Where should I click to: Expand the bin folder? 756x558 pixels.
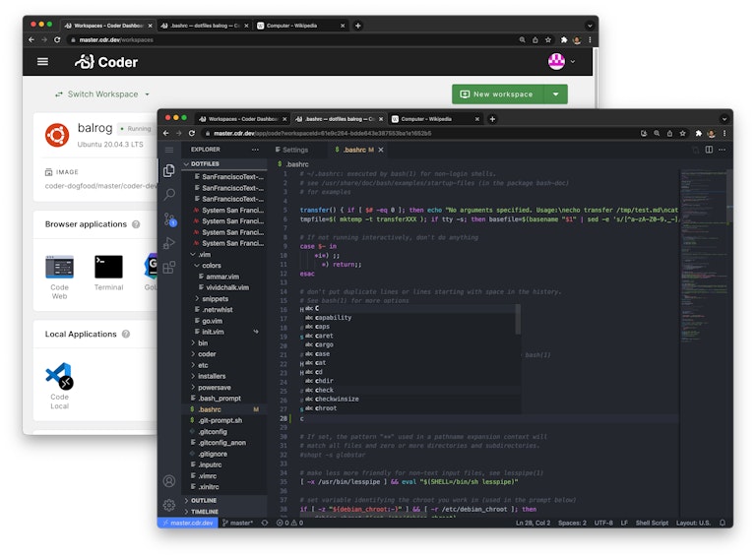tap(224, 343)
